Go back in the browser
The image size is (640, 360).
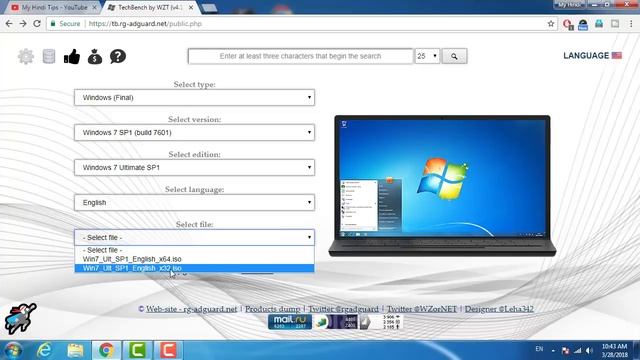[9, 24]
